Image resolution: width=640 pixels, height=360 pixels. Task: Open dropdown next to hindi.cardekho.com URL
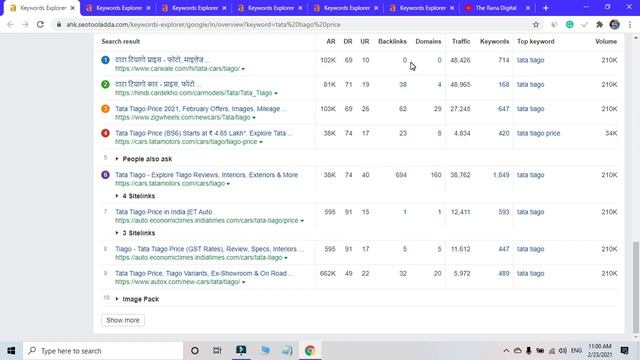point(276,93)
